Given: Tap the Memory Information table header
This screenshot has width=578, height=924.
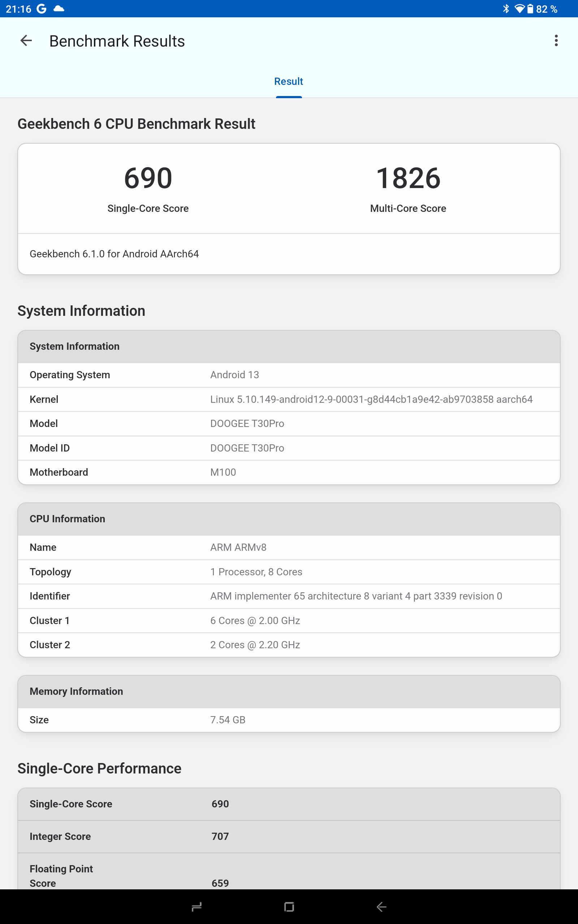Looking at the screenshot, I should click(289, 692).
